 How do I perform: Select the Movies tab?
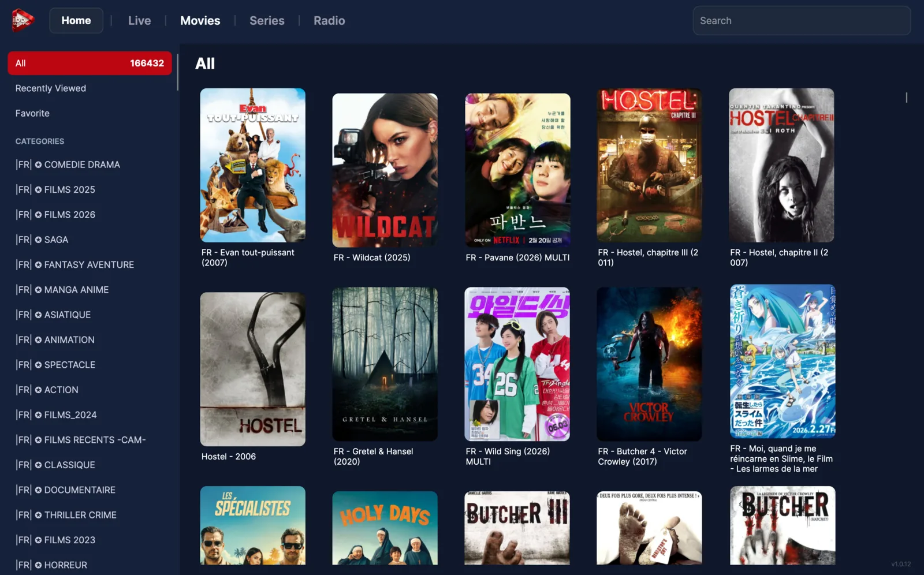(x=200, y=21)
